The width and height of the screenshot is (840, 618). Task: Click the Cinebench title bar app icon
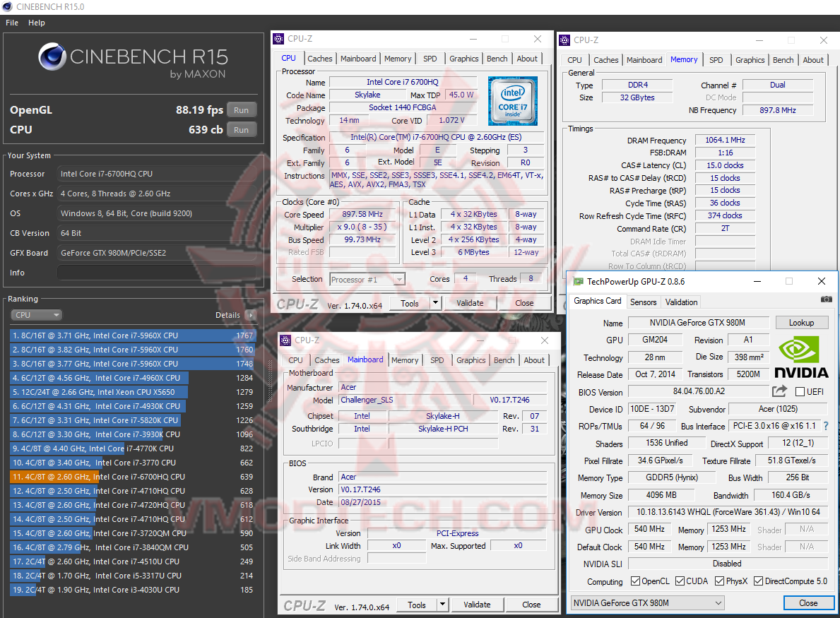[7, 7]
